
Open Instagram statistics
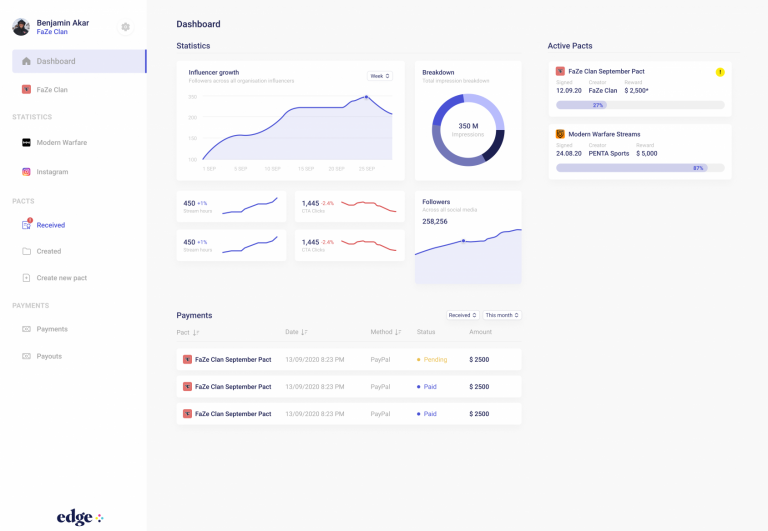pos(52,172)
